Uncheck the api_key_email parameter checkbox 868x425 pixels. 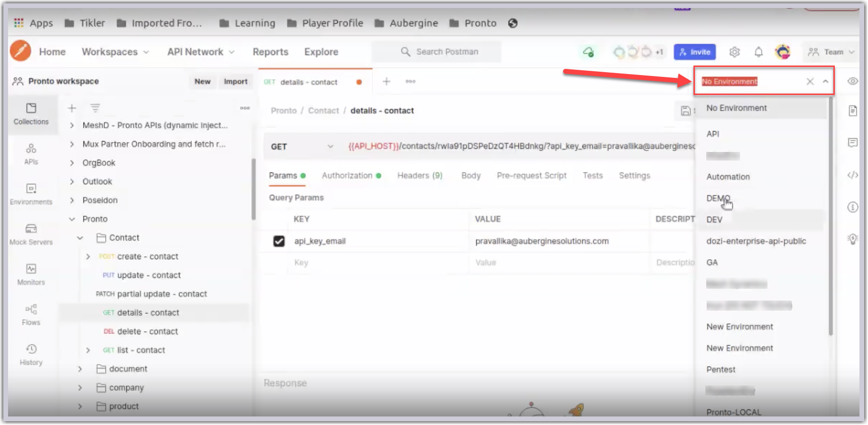(279, 241)
